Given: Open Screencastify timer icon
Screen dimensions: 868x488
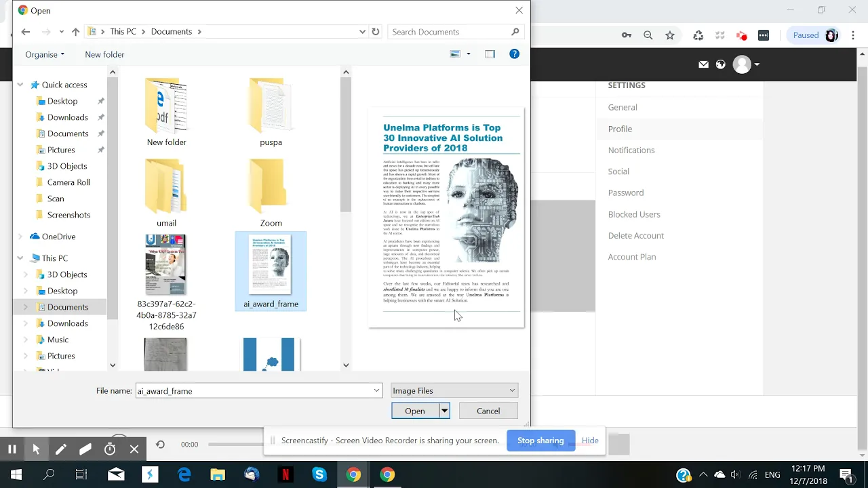Looking at the screenshot, I should (110, 449).
